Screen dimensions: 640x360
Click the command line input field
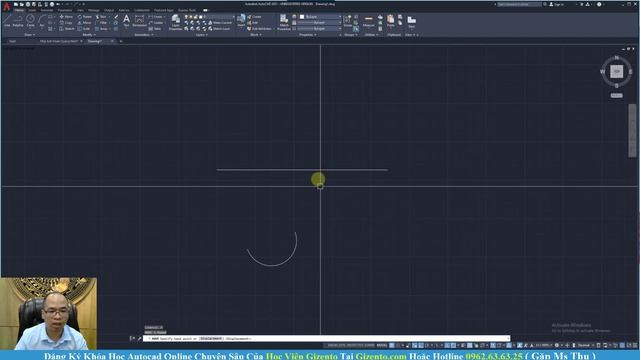[x=327, y=338]
